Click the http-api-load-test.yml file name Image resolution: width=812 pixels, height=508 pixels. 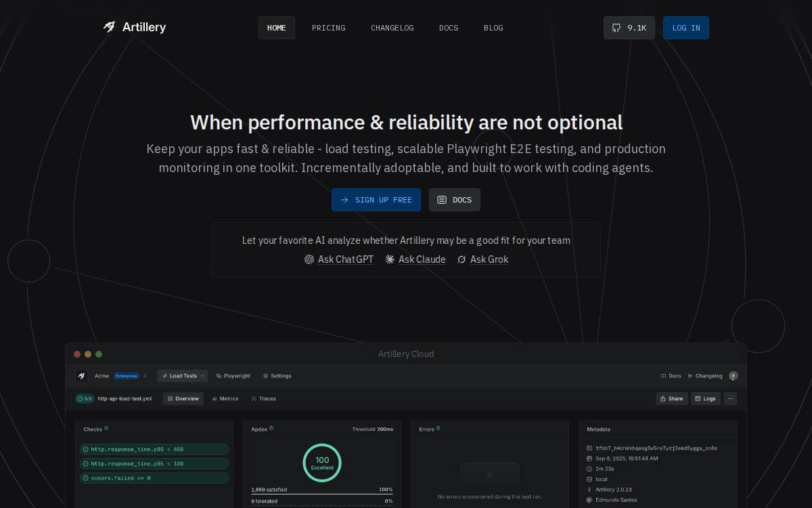(125, 399)
